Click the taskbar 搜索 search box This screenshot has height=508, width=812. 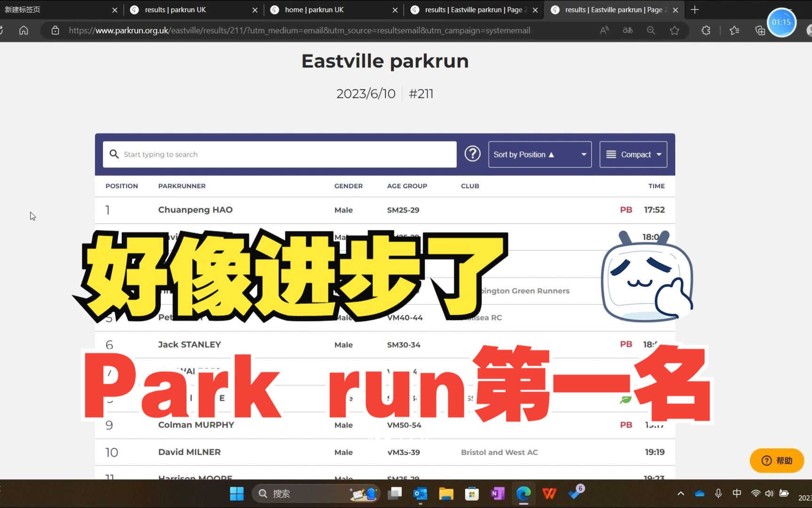pos(316,493)
